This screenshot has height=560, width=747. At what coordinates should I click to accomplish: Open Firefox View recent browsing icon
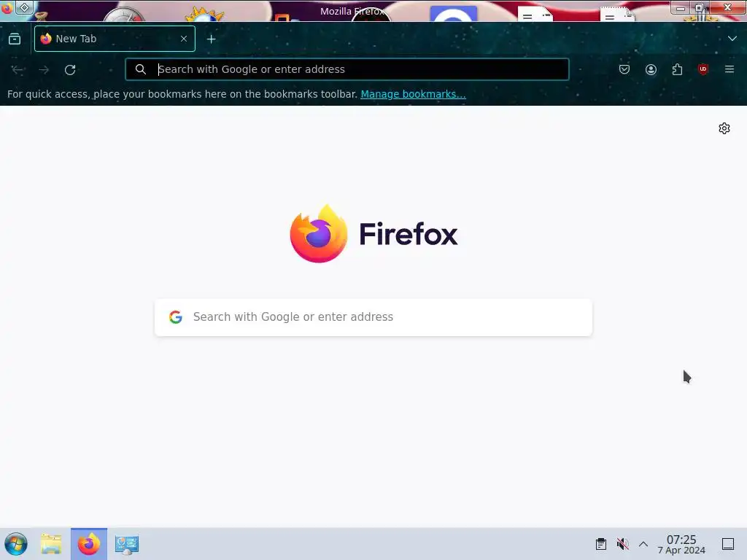tap(15, 39)
